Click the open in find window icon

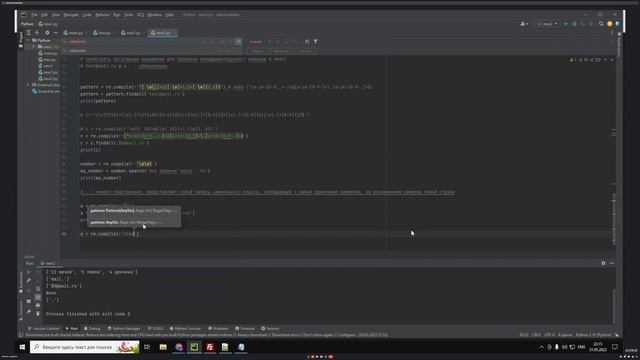point(307,42)
